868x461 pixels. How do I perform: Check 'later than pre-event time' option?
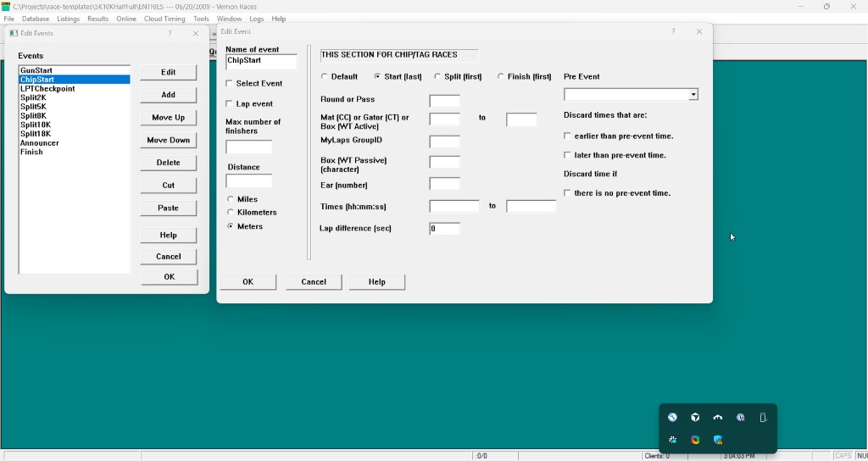(x=567, y=155)
